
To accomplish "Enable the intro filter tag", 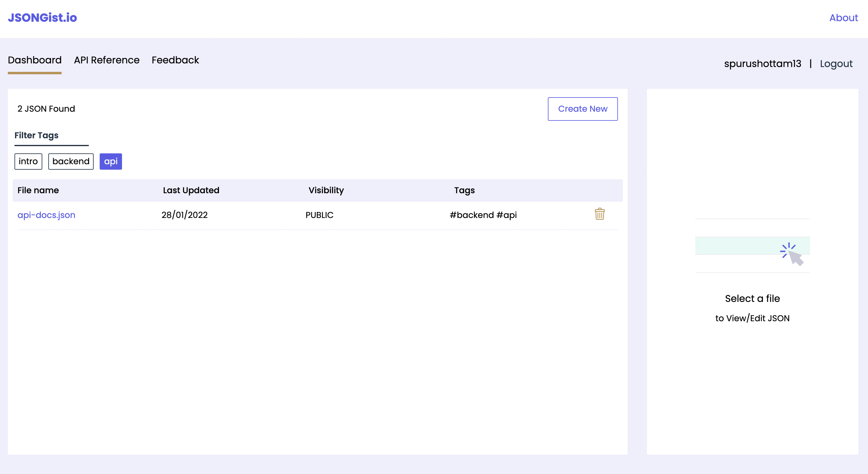I will pos(28,161).
